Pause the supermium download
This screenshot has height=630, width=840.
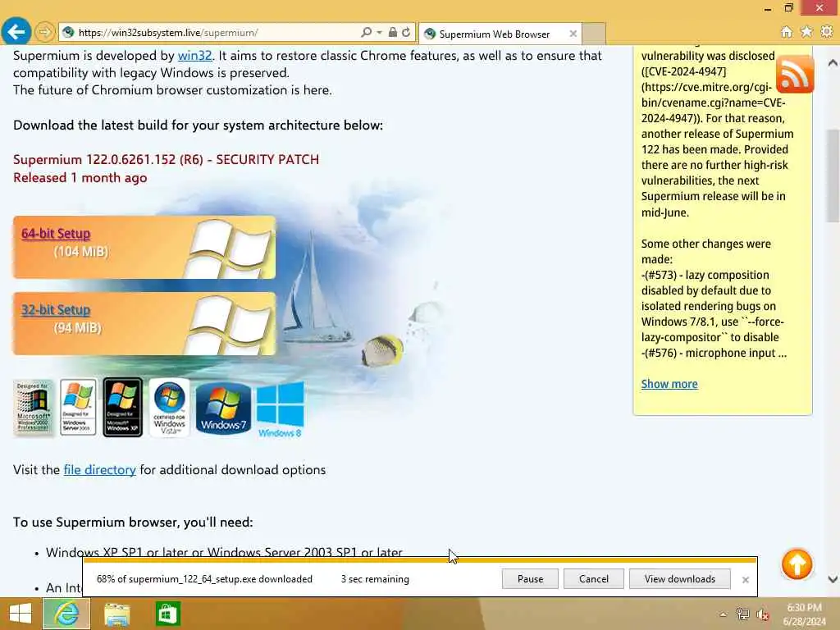[x=530, y=579]
